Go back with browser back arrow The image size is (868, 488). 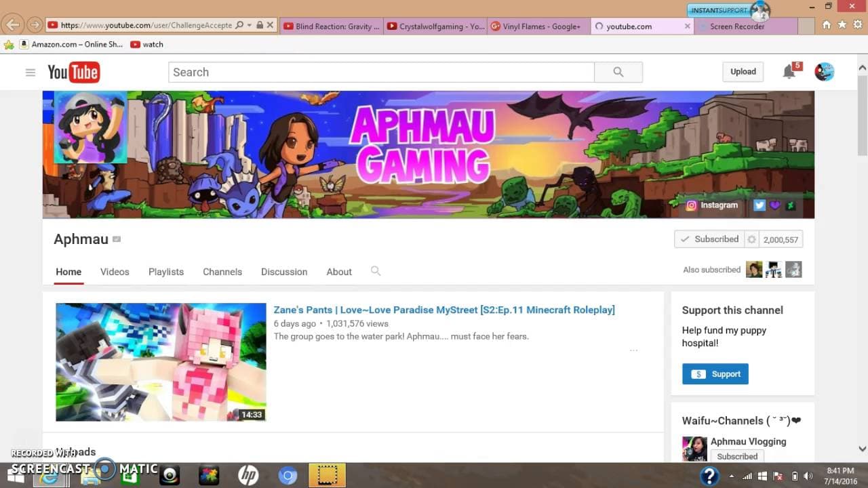(12, 25)
